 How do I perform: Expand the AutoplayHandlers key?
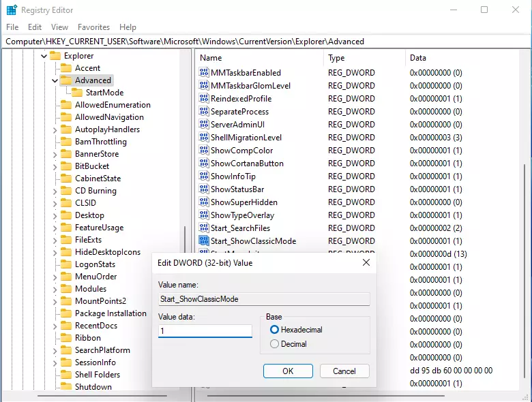[x=55, y=130]
